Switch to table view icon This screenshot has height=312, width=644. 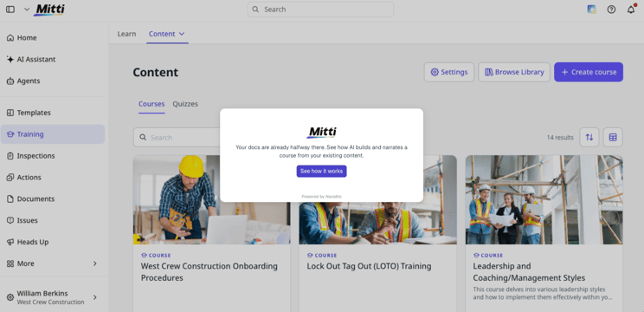click(x=613, y=137)
